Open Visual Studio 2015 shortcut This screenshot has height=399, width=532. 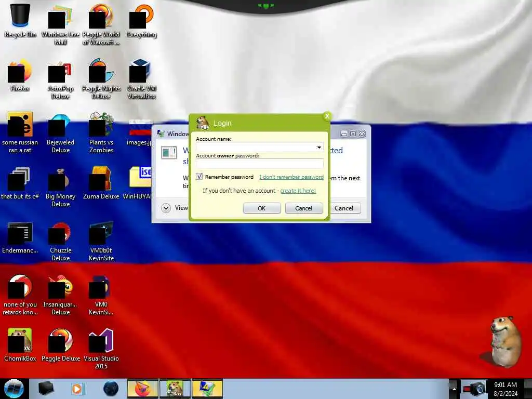(x=101, y=349)
